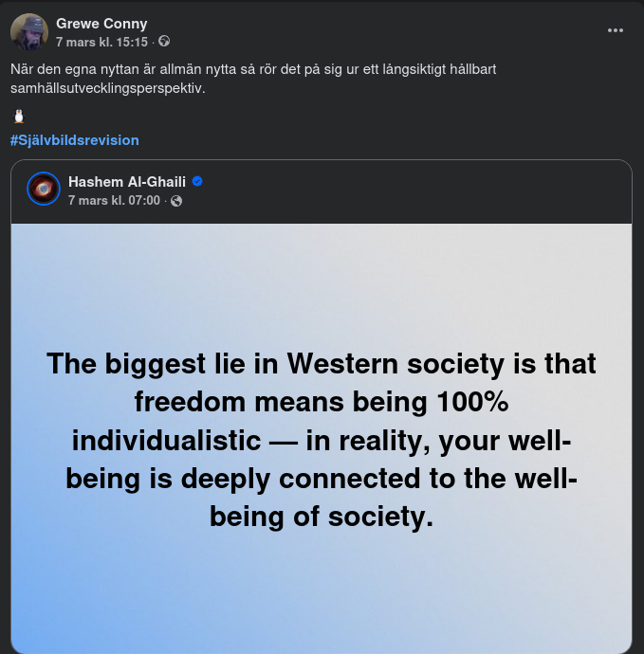Open the post timestamp 7 mars kl. 15:15
Screen dimensions: 644x654
(101, 42)
